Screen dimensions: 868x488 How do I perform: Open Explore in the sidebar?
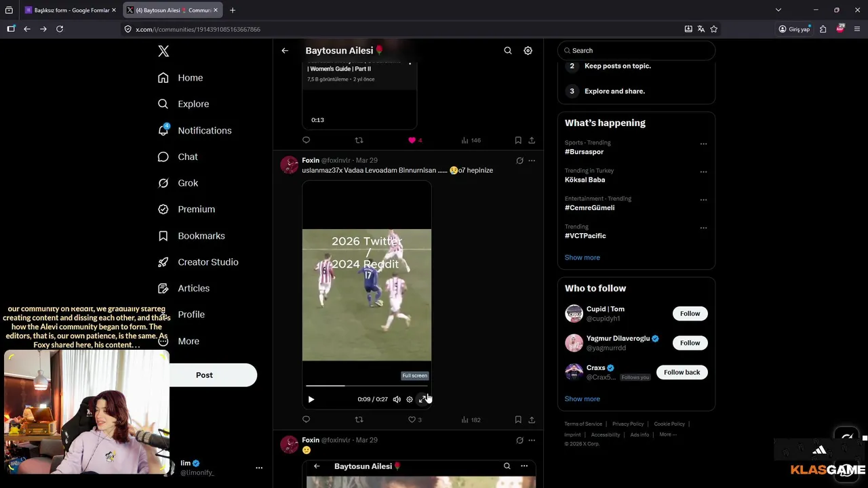tap(183, 104)
